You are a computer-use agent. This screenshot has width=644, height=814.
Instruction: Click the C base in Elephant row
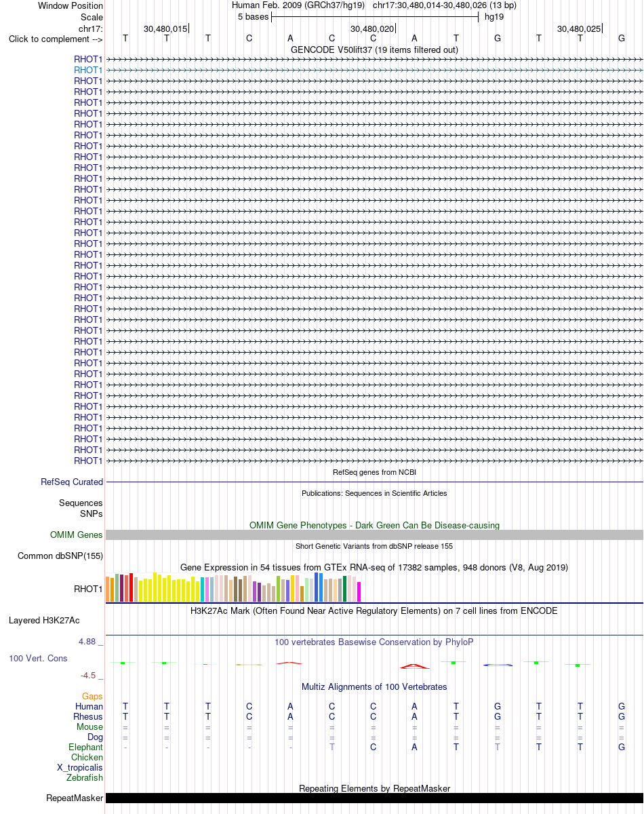click(373, 747)
